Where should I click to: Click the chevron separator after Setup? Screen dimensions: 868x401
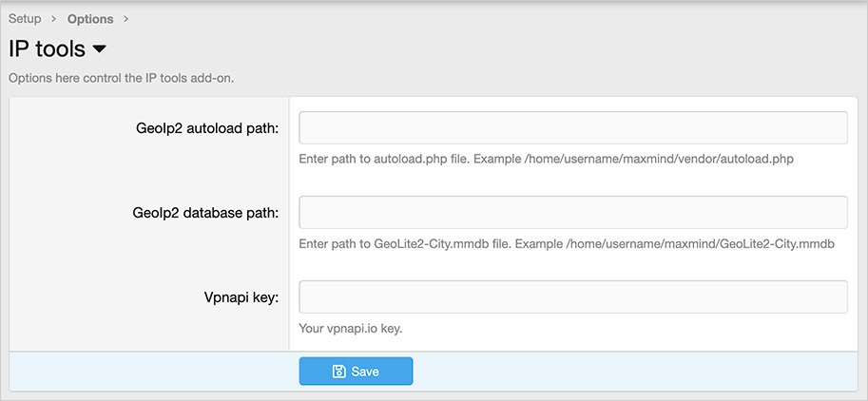tap(54, 18)
